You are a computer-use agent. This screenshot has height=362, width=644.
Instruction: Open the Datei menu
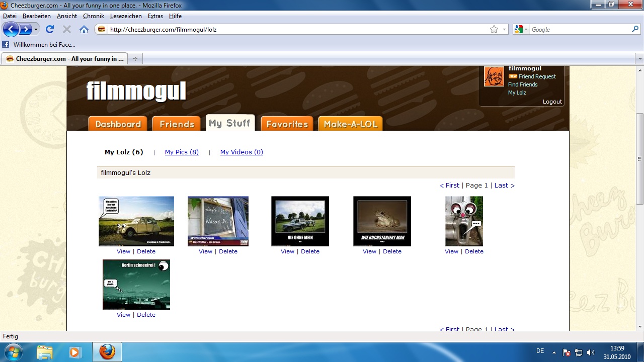tap(10, 16)
